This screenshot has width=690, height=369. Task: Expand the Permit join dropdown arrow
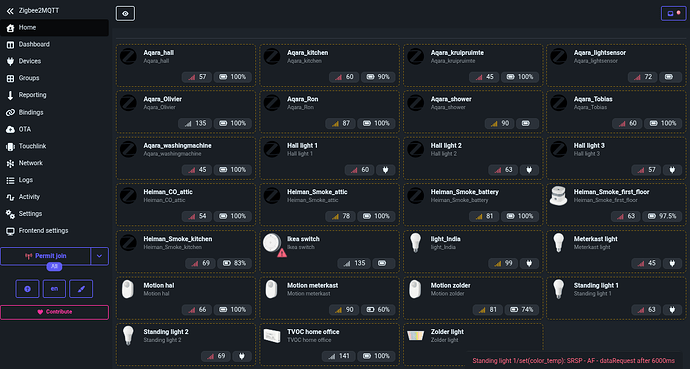click(99, 256)
